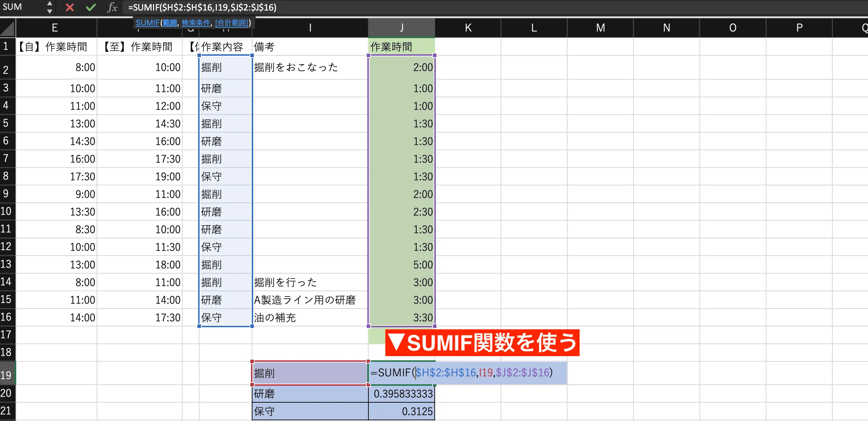Click column header K

467,28
